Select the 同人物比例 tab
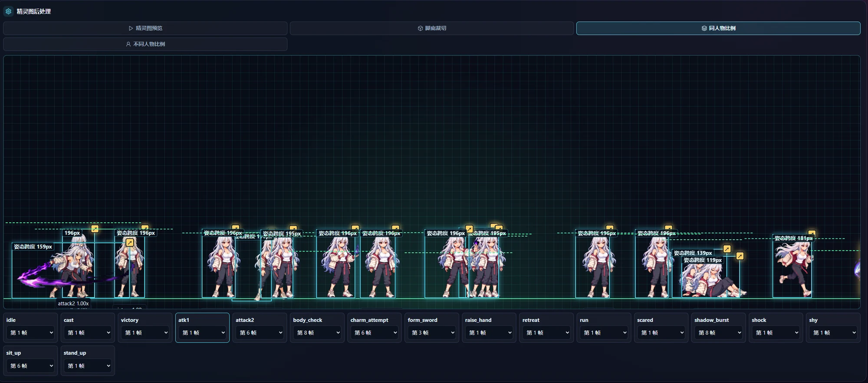The width and height of the screenshot is (868, 383). [718, 28]
